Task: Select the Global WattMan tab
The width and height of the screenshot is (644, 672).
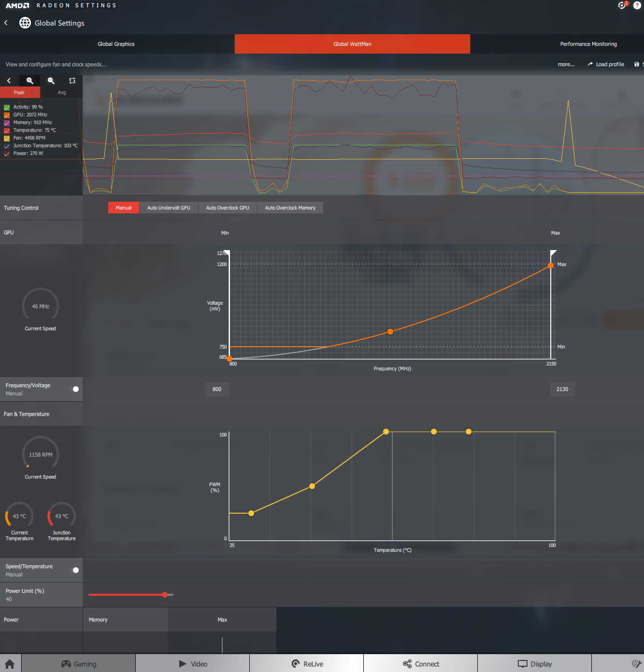Action: click(352, 44)
